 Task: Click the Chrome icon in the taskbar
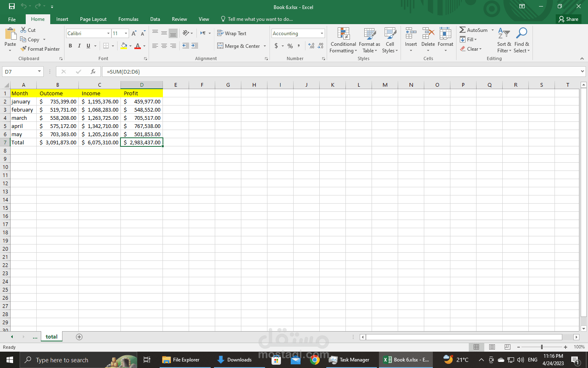(x=314, y=360)
